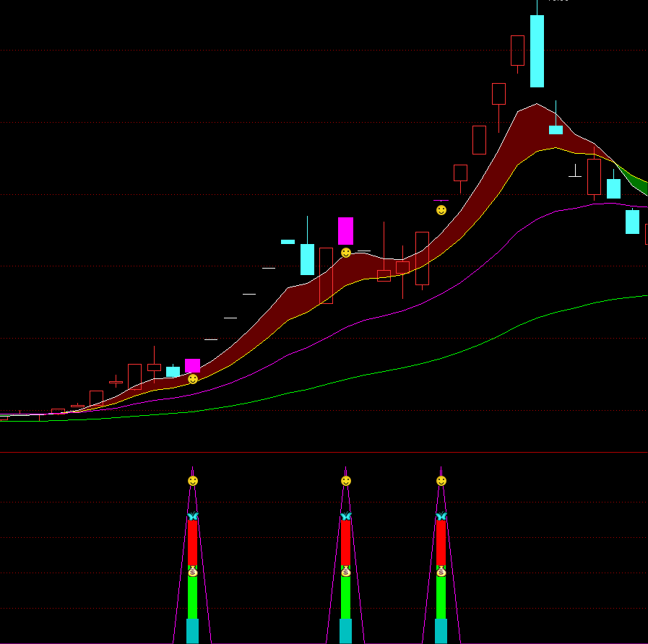648x644 pixels.
Task: Select the leftmost butterfly signal icon
Action: point(192,516)
